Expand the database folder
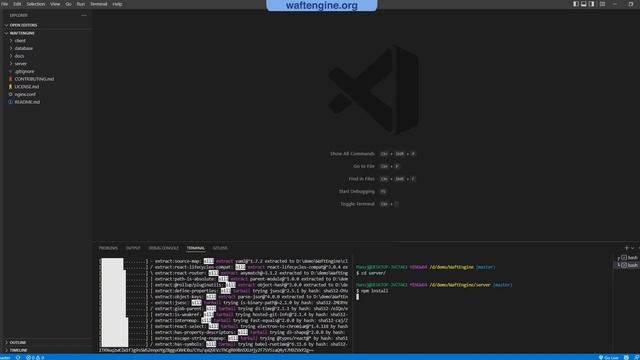The height and width of the screenshot is (360, 640). (23, 48)
